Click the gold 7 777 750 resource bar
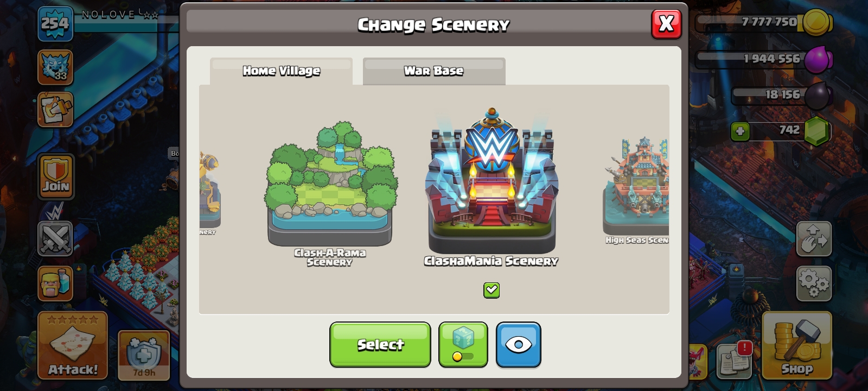 762,22
